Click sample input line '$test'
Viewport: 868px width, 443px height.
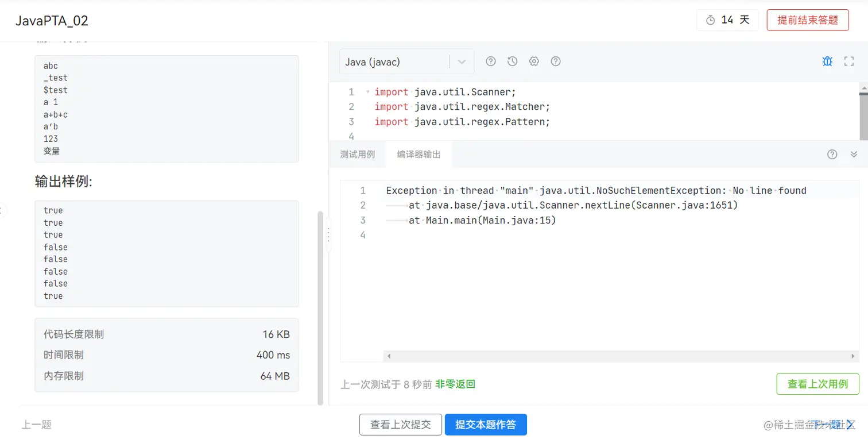[x=56, y=90]
